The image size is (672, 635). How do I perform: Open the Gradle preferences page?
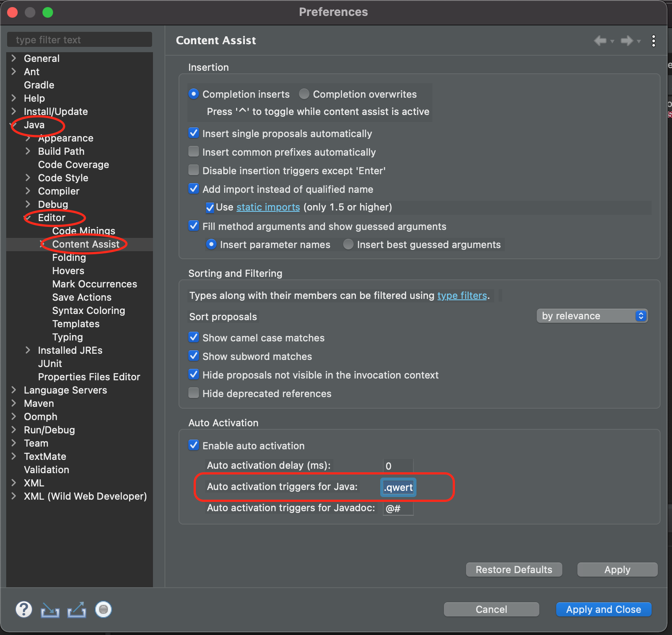pos(39,85)
